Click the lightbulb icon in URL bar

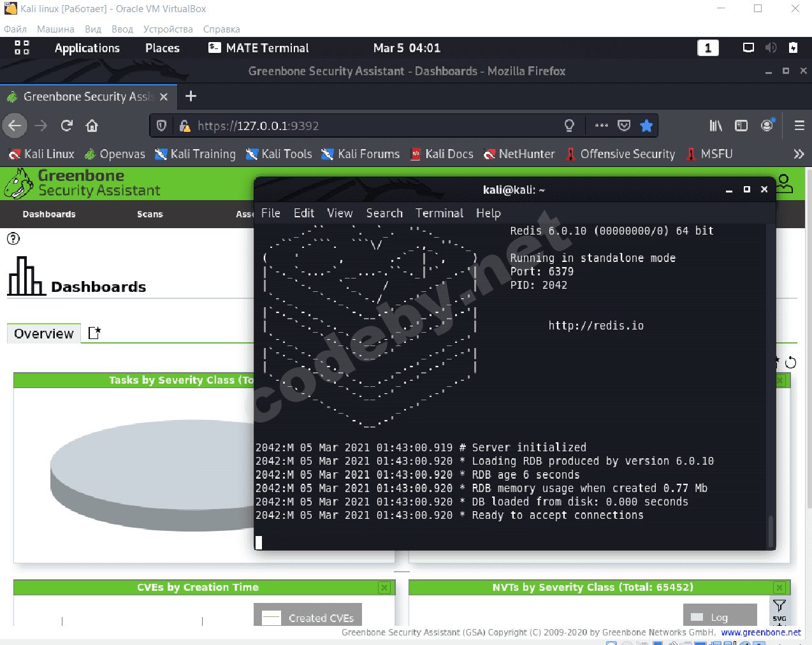(569, 126)
